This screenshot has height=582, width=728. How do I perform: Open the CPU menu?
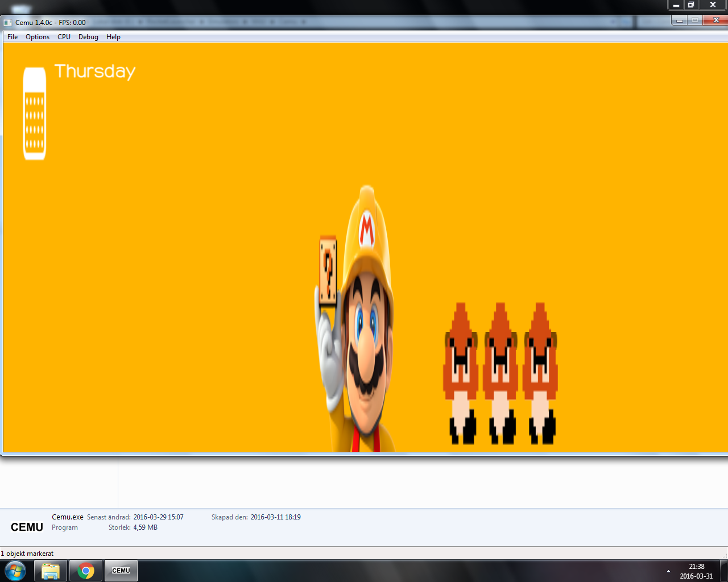64,37
